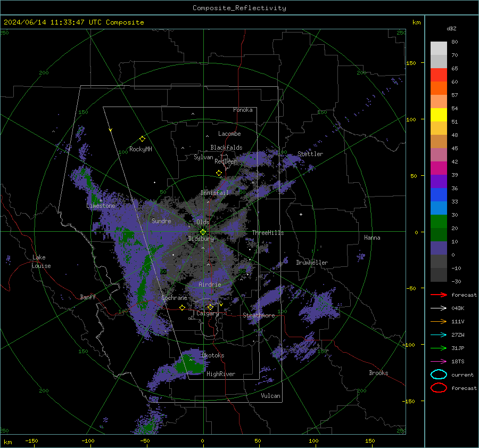The image size is (479, 448).
Task: Select the Lacombe label
Action: click(x=229, y=134)
